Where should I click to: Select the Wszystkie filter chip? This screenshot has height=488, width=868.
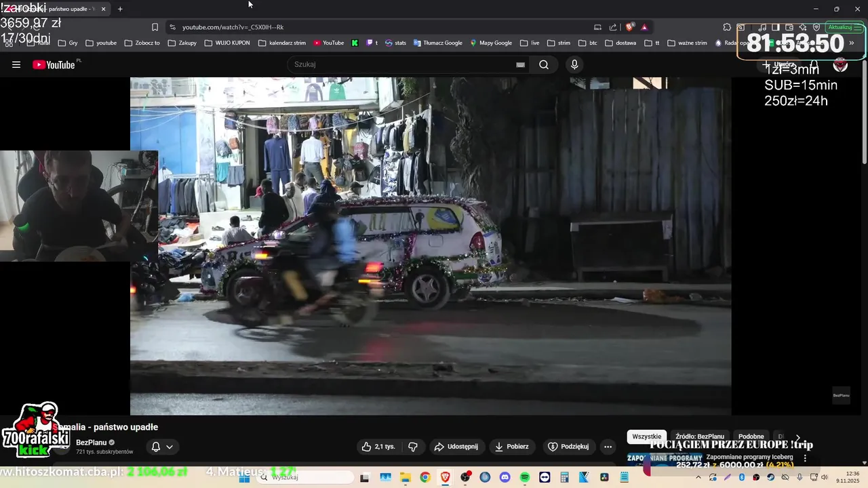click(x=646, y=436)
